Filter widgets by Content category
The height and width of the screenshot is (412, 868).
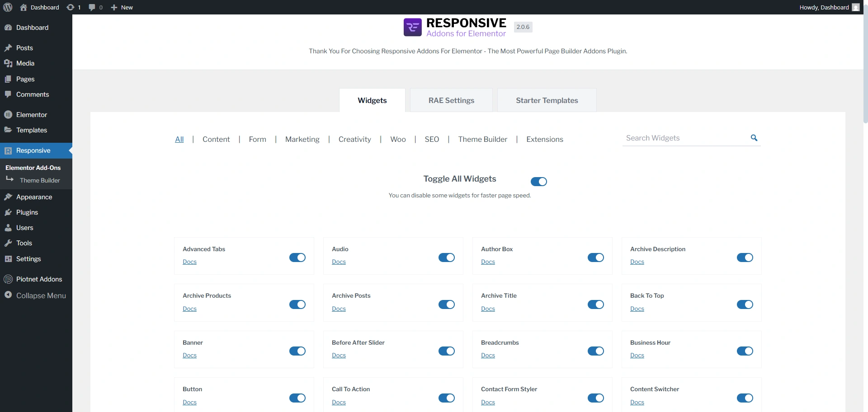tap(216, 139)
